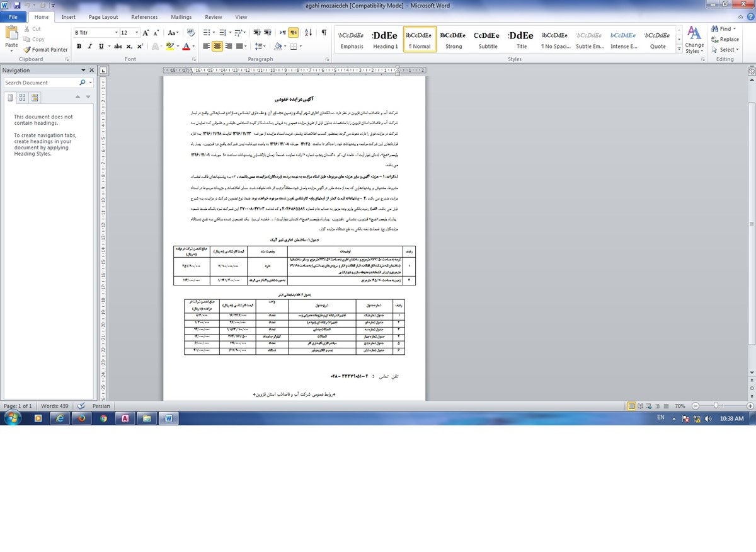Click the Format Painter brush icon

click(27, 50)
